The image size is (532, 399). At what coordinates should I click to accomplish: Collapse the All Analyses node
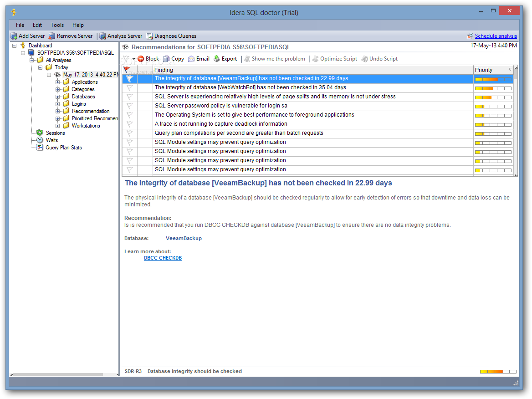[x=31, y=60]
